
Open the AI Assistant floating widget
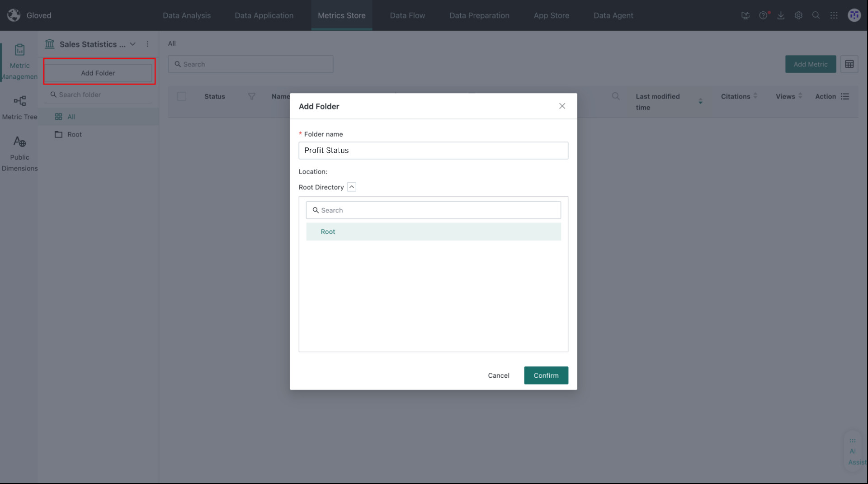point(854,451)
